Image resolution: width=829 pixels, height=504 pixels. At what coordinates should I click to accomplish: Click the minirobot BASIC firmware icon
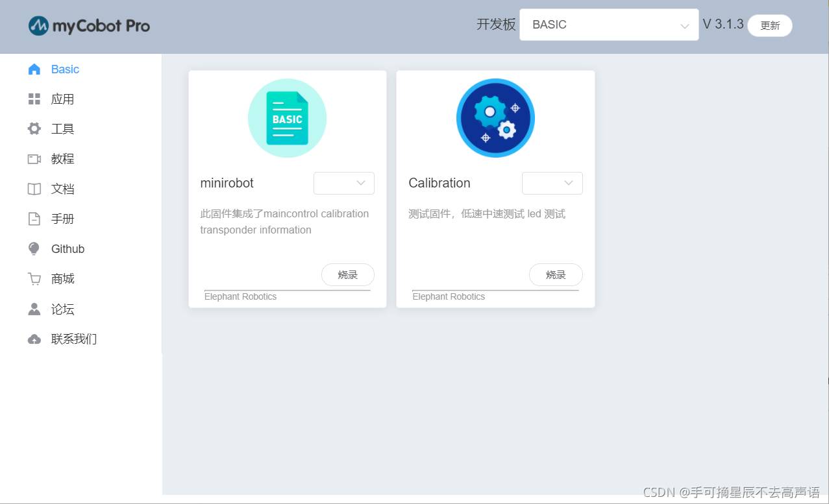(287, 118)
